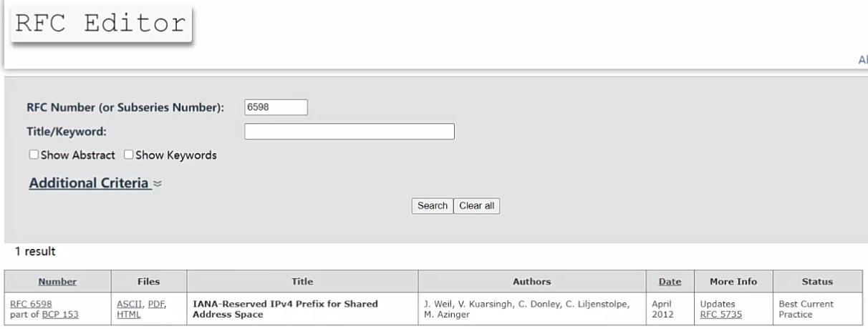Sort results by Number column header
The height and width of the screenshot is (329, 868).
(x=57, y=282)
